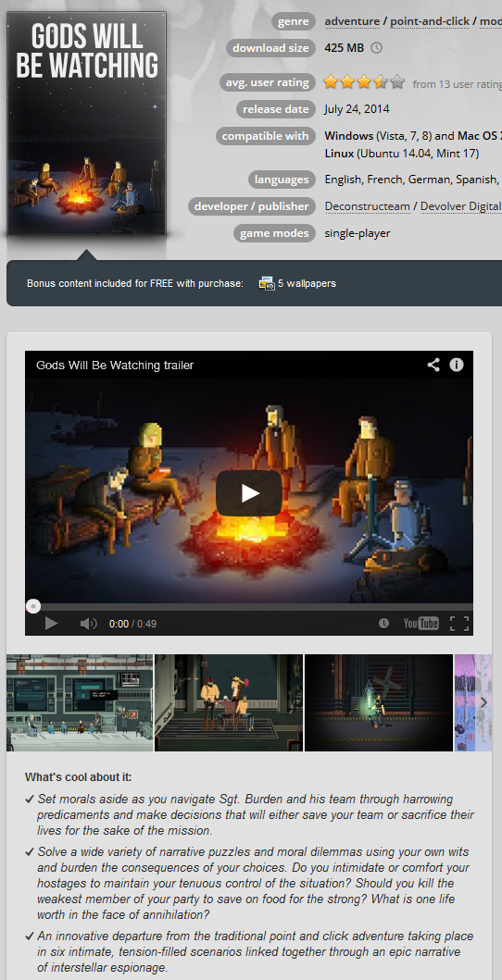502x980 pixels.
Task: Enter fullscreen video mode
Action: [459, 623]
